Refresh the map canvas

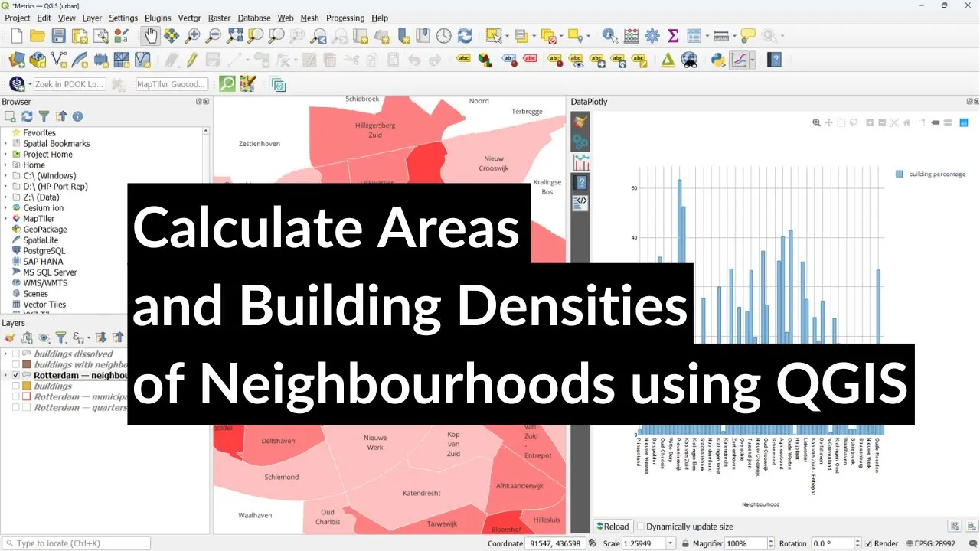tap(465, 35)
